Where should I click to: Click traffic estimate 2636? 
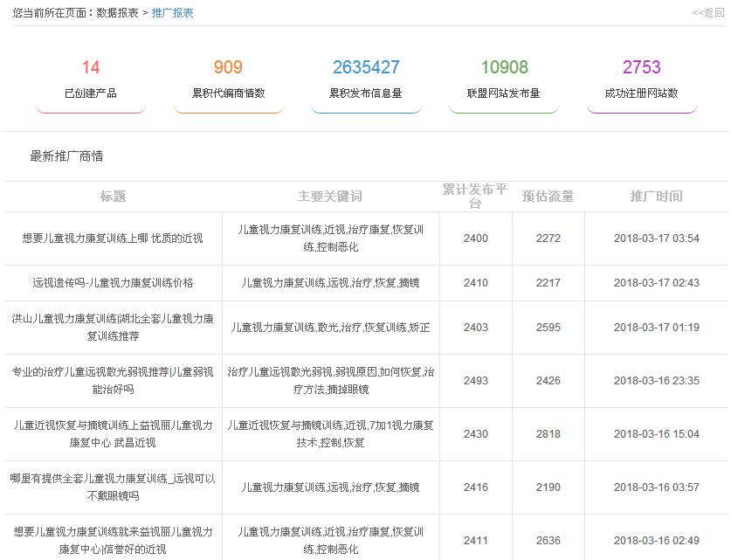548,541
